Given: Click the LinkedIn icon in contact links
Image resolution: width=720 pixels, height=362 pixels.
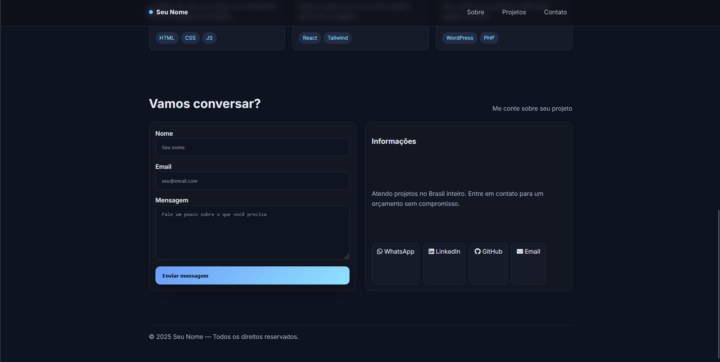Looking at the screenshot, I should 431,251.
